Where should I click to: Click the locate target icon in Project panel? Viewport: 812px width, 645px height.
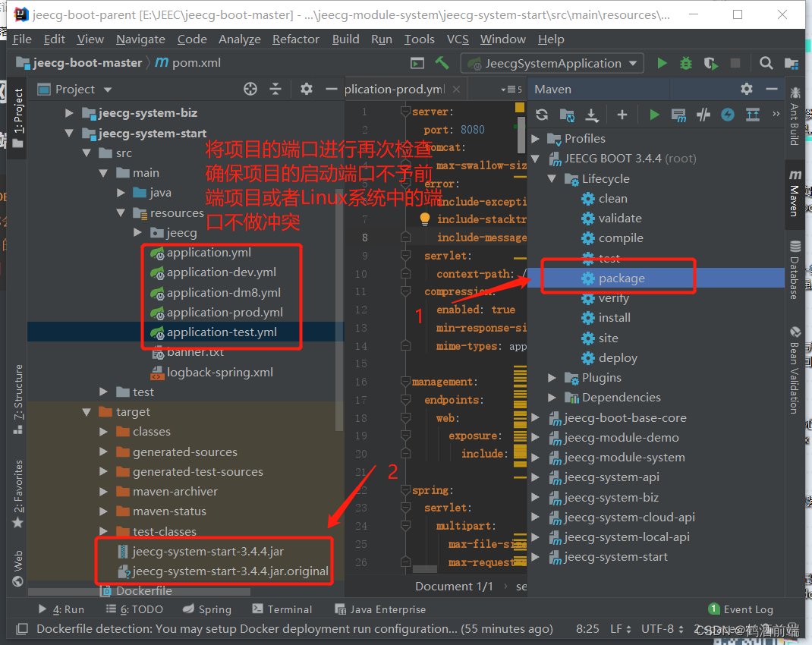click(x=250, y=89)
